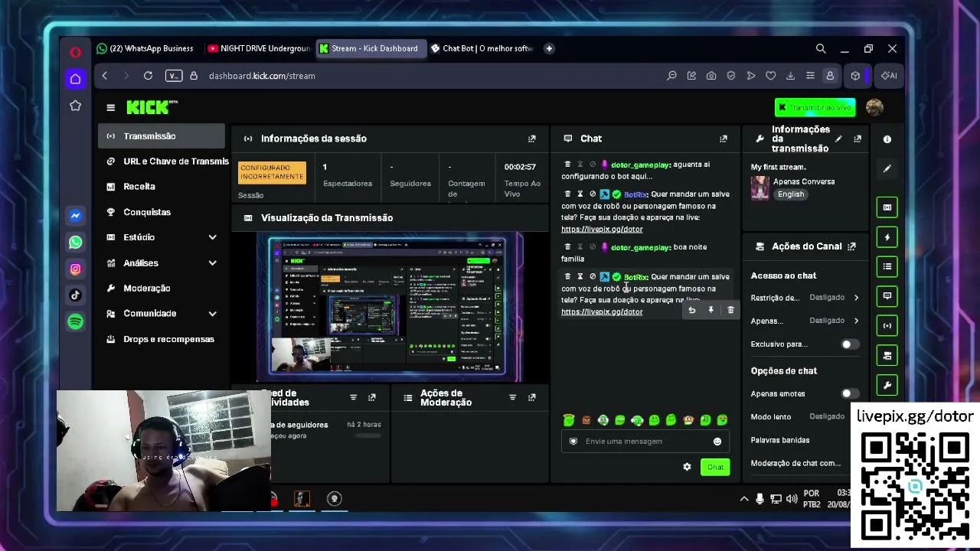Open Drops e recompensas page
The width and height of the screenshot is (980, 551).
(x=162, y=339)
